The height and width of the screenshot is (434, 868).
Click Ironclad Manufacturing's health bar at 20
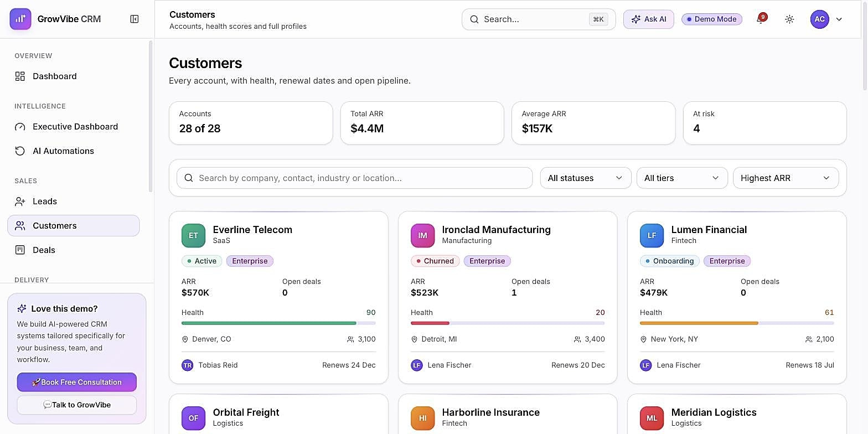508,323
